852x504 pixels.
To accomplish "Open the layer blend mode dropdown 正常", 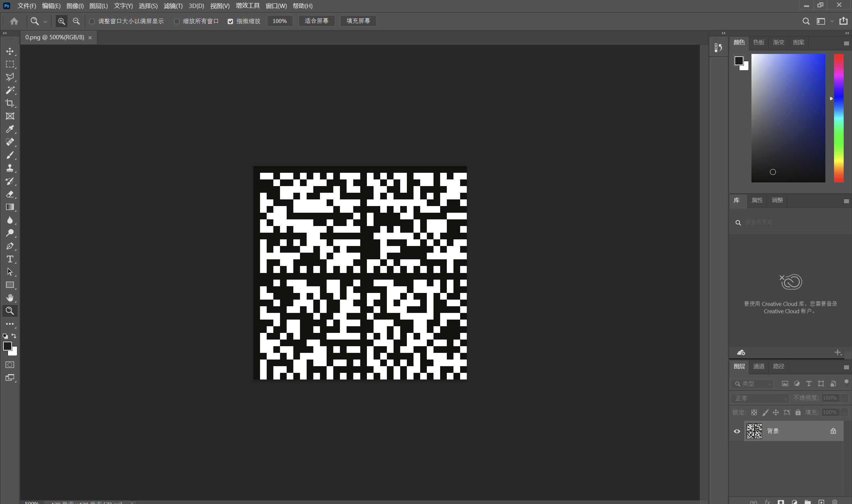I will tap(760, 398).
